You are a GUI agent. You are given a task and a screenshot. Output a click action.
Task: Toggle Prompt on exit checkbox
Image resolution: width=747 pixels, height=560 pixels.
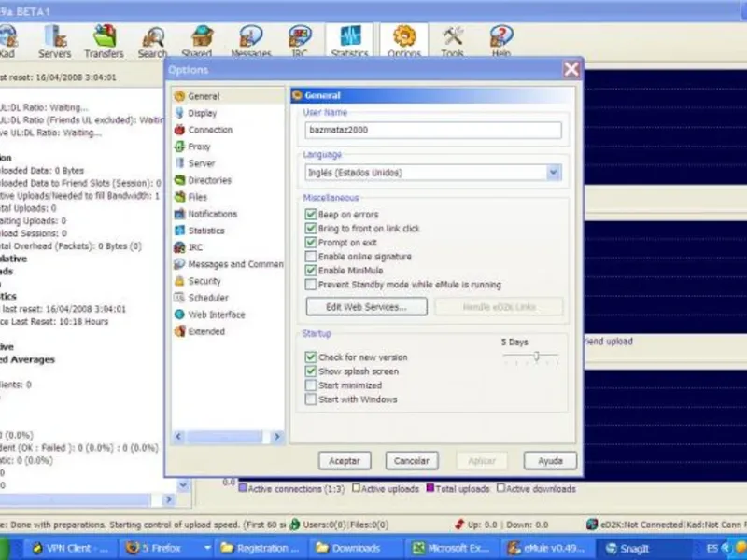311,243
